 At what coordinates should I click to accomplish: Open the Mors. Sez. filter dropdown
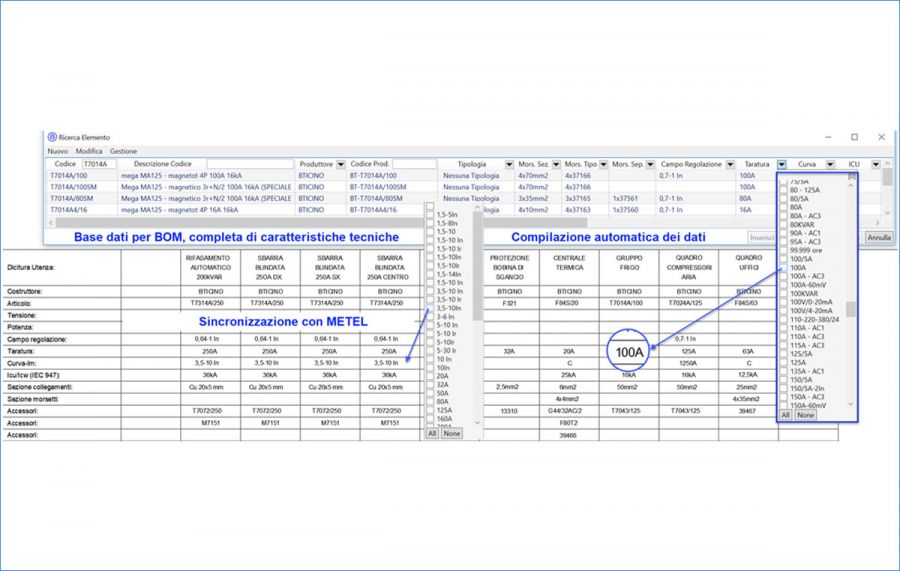(556, 165)
